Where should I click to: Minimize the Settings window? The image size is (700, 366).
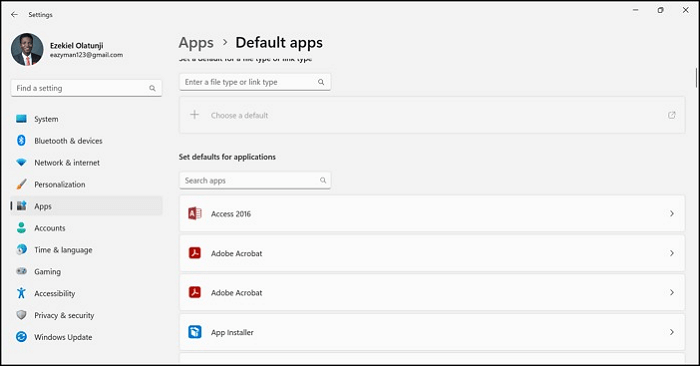(x=636, y=10)
